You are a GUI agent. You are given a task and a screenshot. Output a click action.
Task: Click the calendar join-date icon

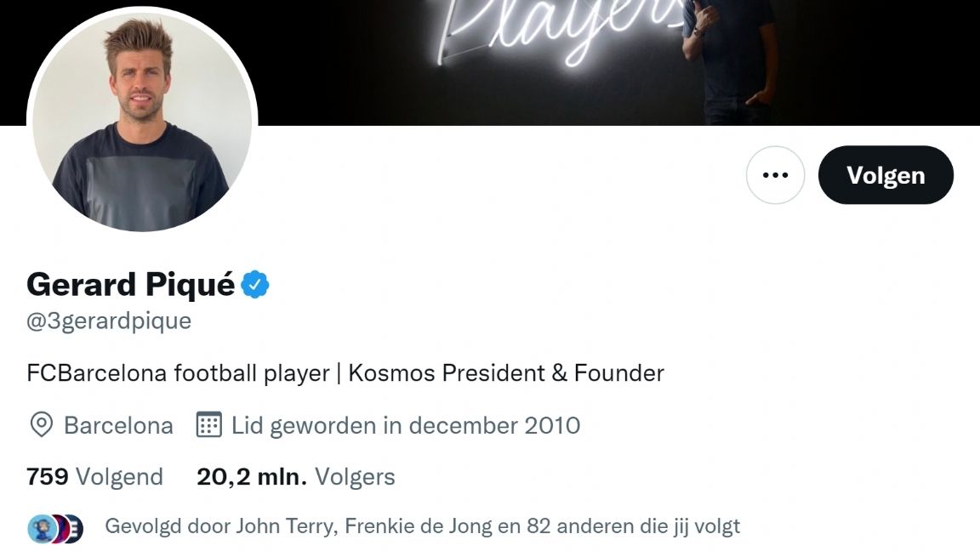point(208,424)
